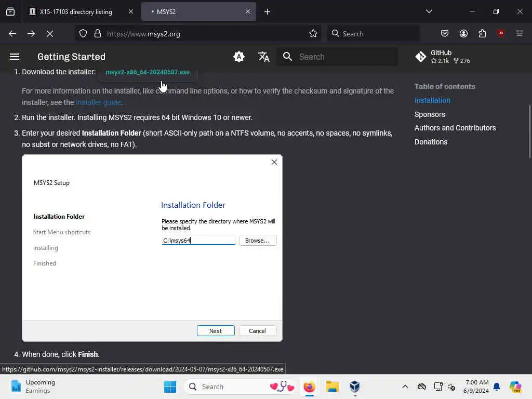Viewport: 532px width, 399px height.
Task: Open new browser tab
Action: [x=268, y=12]
